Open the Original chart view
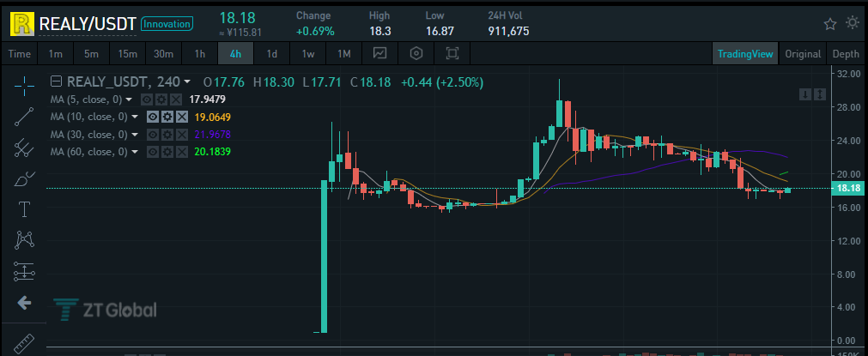 pyautogui.click(x=803, y=54)
